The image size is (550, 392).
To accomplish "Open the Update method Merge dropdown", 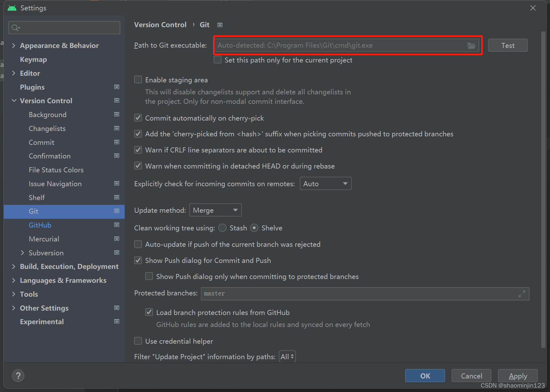I will (x=216, y=210).
